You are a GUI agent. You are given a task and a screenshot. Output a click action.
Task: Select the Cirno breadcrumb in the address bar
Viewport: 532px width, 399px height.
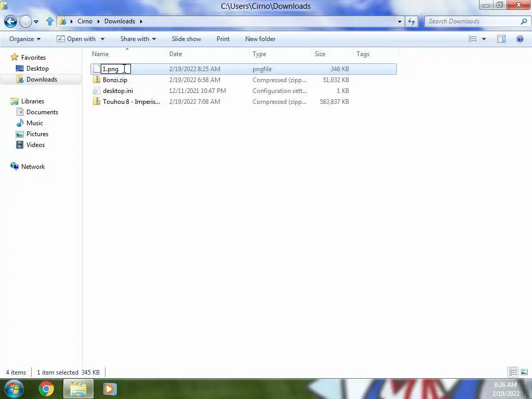85,21
